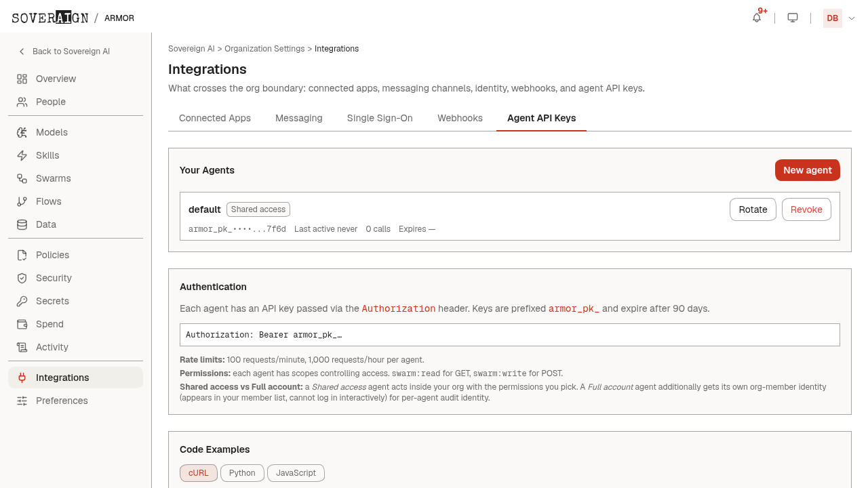Click the Flows branch icon
868x488 pixels.
tap(22, 201)
